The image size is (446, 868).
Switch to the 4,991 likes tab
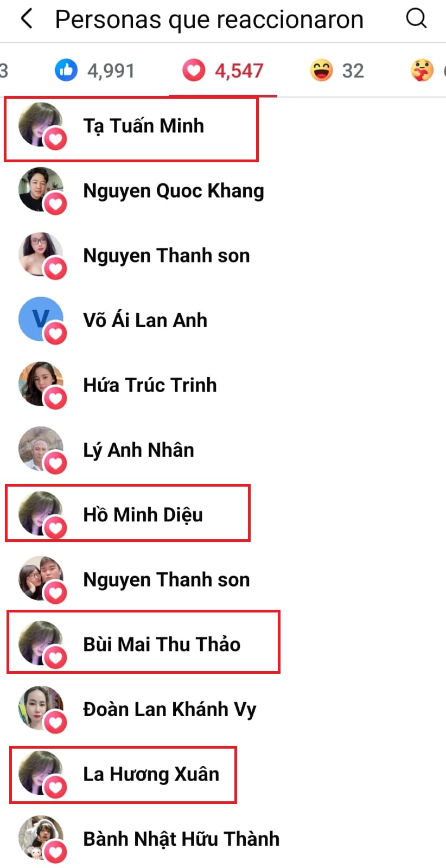[x=95, y=71]
